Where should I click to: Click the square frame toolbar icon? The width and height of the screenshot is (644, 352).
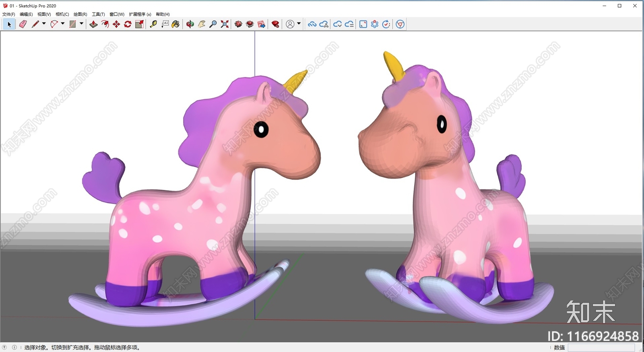pos(363,24)
